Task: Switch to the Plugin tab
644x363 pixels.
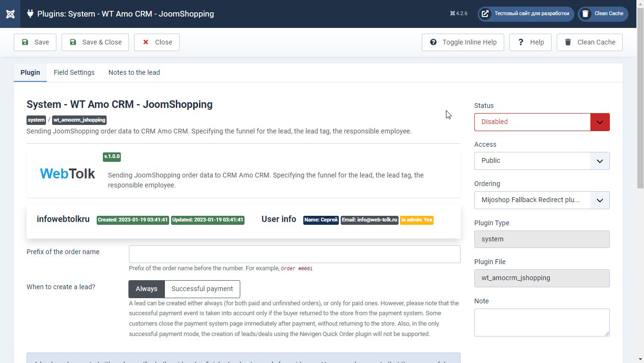Action: pyautogui.click(x=30, y=72)
